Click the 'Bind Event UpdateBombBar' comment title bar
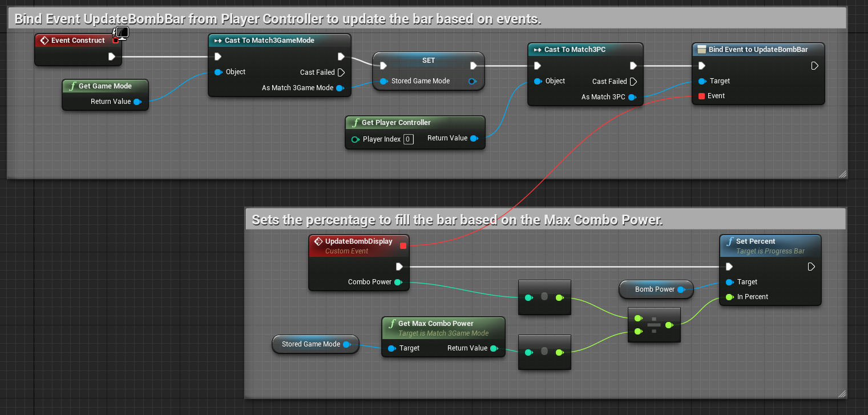The width and height of the screenshot is (868, 415). (277, 19)
